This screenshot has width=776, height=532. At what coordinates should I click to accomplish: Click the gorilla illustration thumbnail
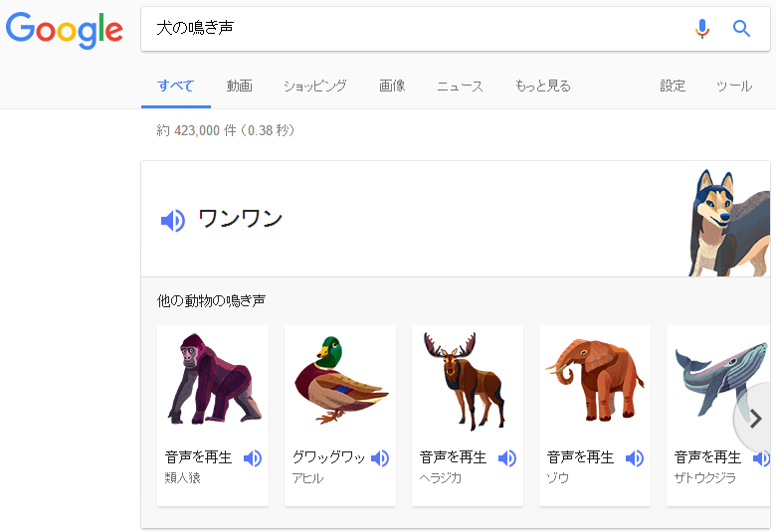pyautogui.click(x=213, y=380)
